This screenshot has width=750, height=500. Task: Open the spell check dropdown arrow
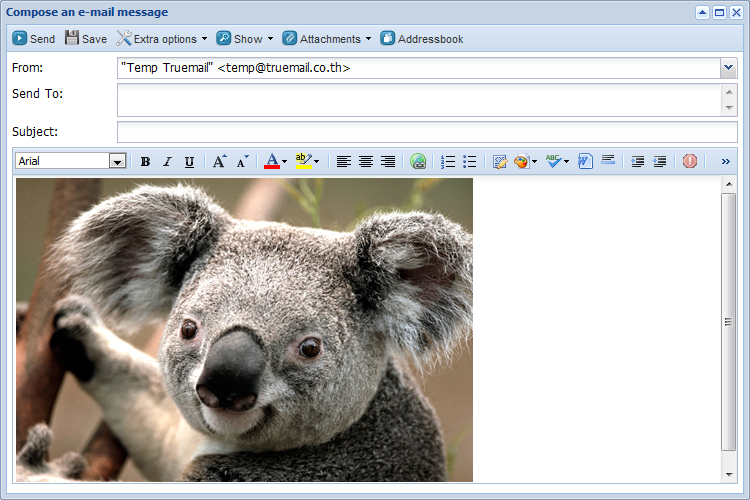click(567, 162)
